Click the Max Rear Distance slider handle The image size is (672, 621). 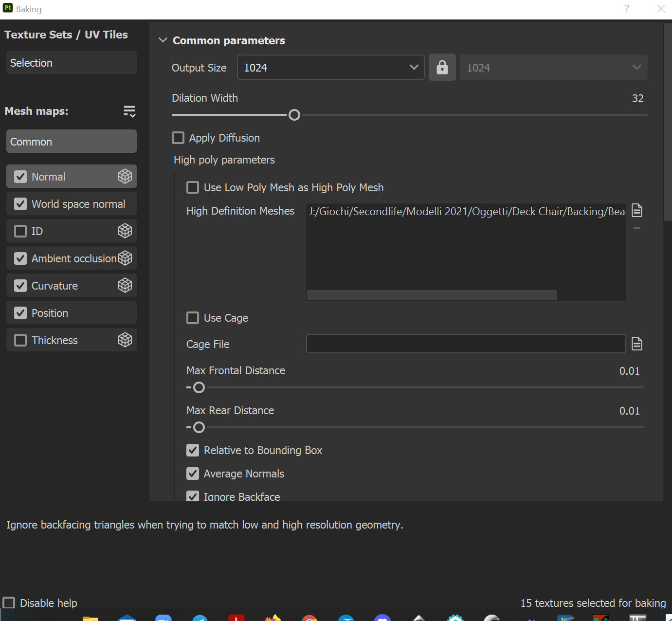(x=199, y=427)
